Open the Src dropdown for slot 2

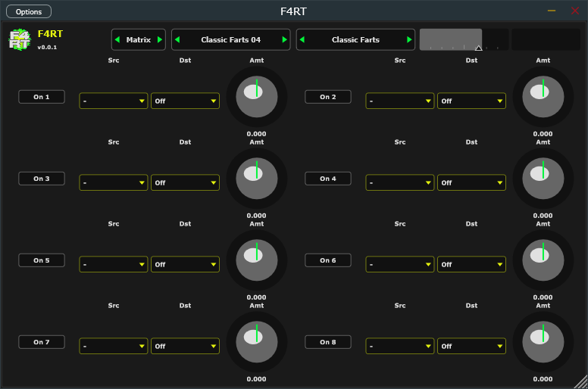(400, 101)
